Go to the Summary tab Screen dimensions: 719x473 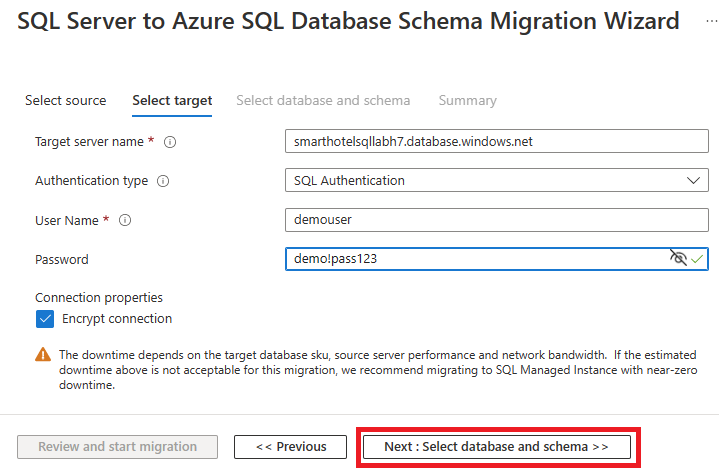point(468,100)
